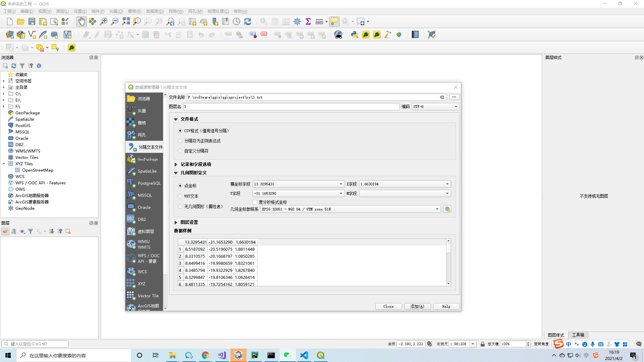644x362 pixels.
Task: Clear the file name field contents
Action: coord(442,97)
